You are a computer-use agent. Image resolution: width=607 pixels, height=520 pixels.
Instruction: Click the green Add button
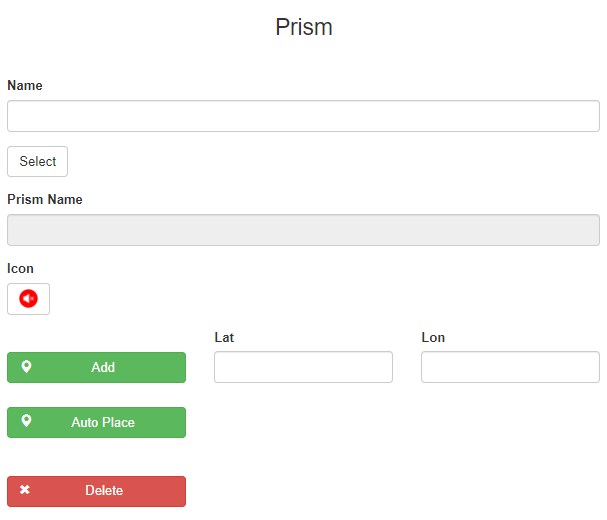[96, 367]
